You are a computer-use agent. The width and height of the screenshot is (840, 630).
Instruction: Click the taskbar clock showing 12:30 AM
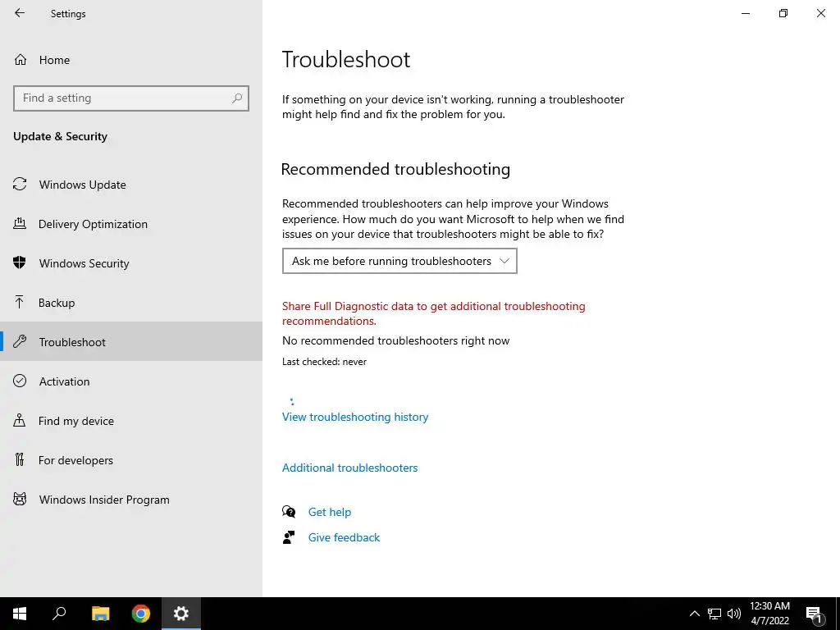pos(769,614)
